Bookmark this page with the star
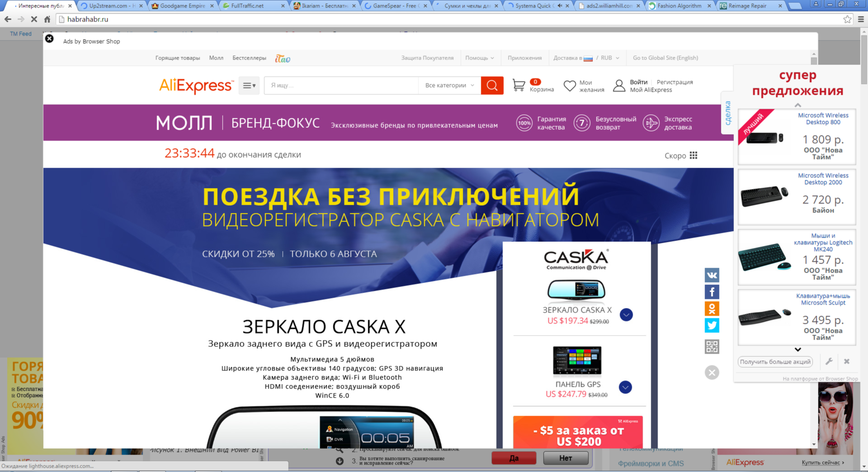 point(847,19)
